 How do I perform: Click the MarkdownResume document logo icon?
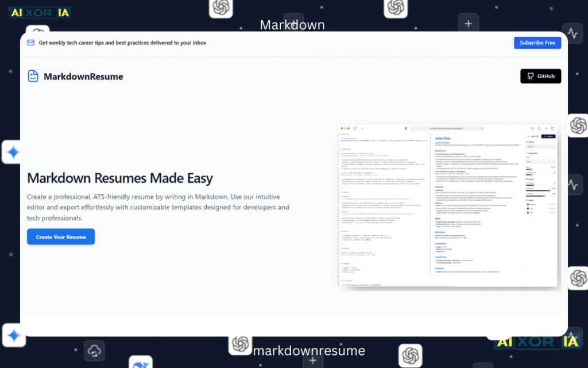33,76
